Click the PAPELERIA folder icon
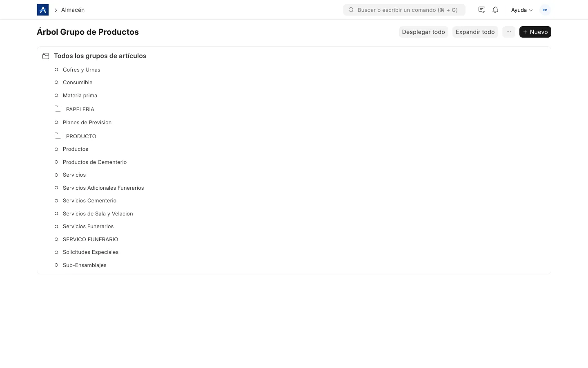Image resolution: width=588 pixels, height=368 pixels. (58, 109)
